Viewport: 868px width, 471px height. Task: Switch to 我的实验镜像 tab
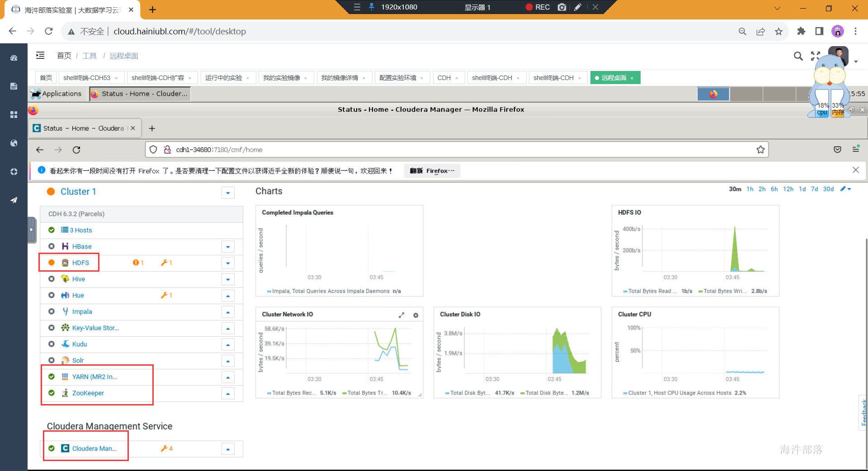coord(282,78)
